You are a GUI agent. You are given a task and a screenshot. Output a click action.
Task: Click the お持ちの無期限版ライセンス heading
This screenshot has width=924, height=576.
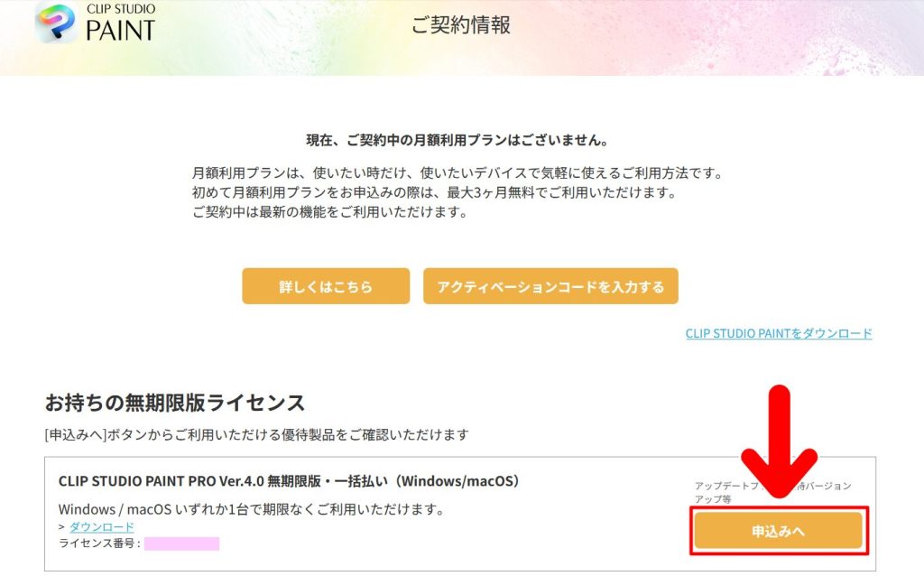(175, 403)
